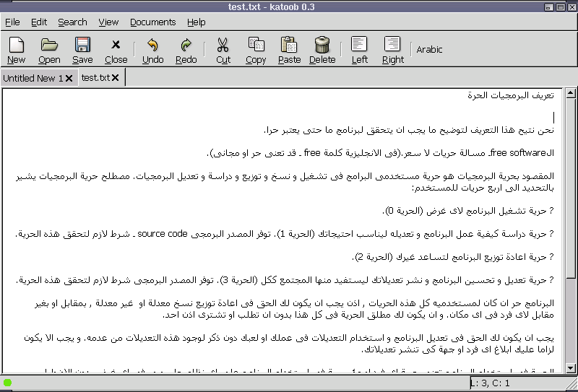578x392 pixels.
Task: Paste clipboard contents via the Paste icon
Action: pyautogui.click(x=289, y=50)
